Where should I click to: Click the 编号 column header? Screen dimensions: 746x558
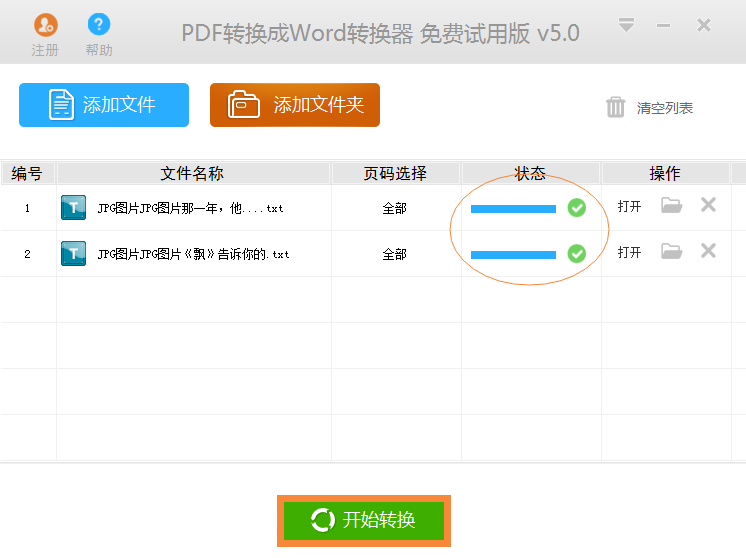coord(28,173)
